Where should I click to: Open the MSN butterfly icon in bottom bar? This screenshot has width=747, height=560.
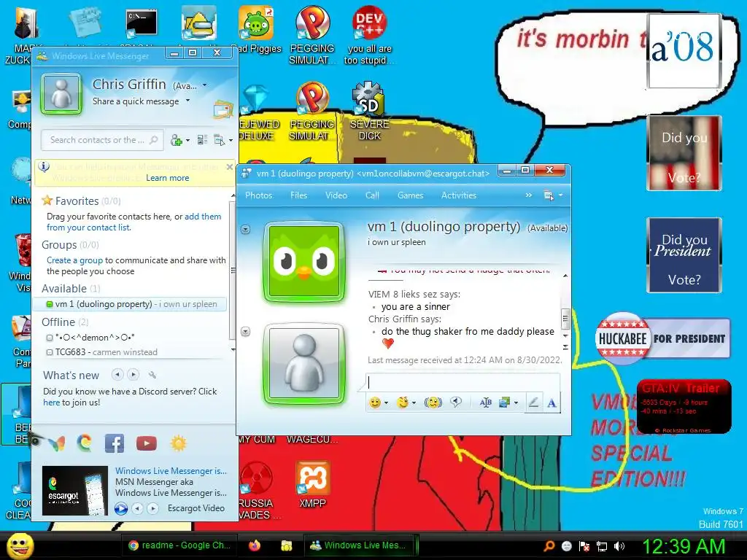tap(57, 443)
